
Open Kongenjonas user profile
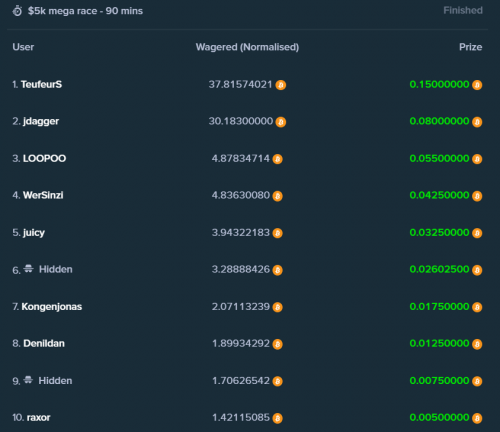click(x=52, y=307)
